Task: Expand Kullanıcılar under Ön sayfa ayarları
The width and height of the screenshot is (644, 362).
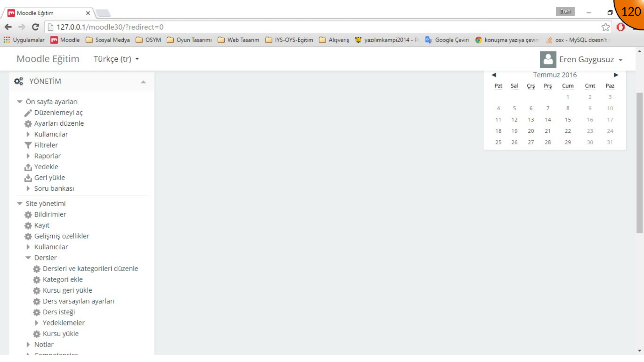Action: [x=28, y=134]
